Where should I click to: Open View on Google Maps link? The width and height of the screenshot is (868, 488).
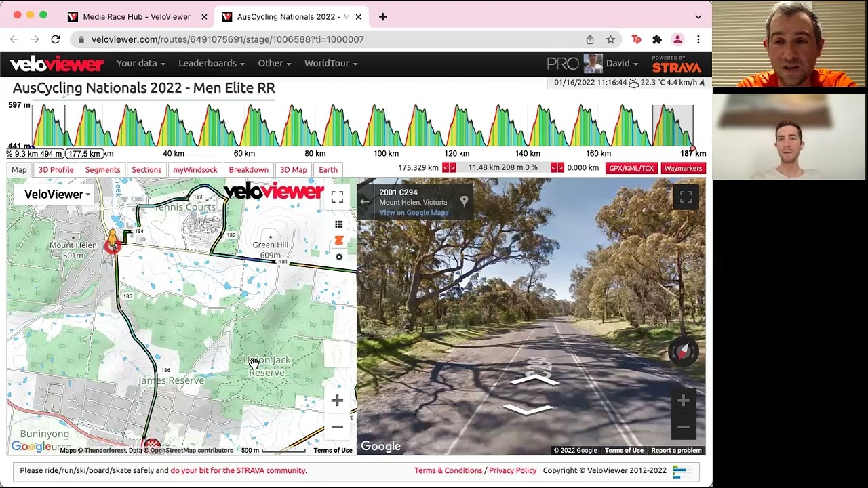tap(414, 213)
